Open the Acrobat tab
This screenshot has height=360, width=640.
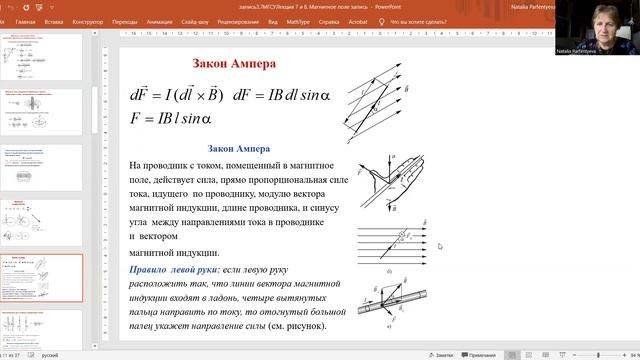tap(358, 22)
